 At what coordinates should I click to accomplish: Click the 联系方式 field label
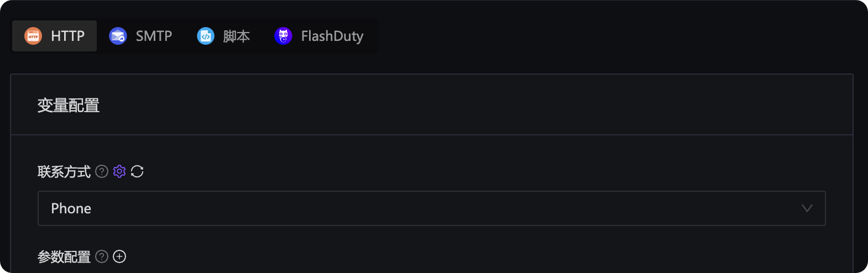[64, 172]
